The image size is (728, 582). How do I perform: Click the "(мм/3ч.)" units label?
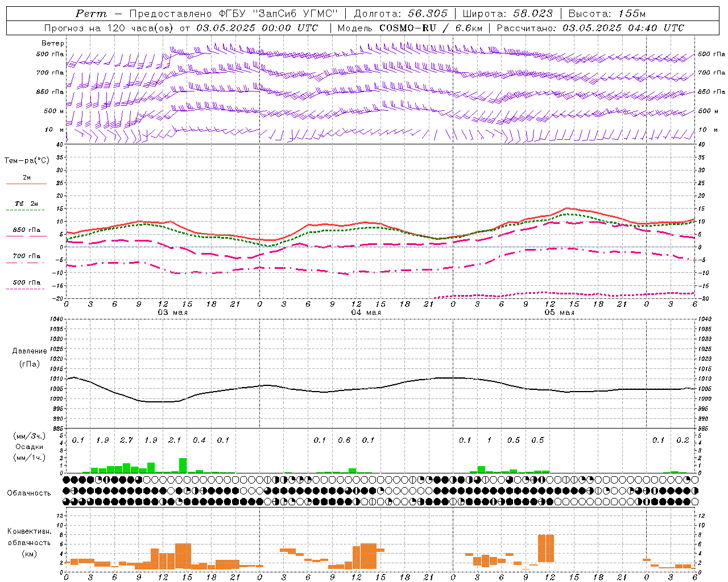pyautogui.click(x=29, y=436)
